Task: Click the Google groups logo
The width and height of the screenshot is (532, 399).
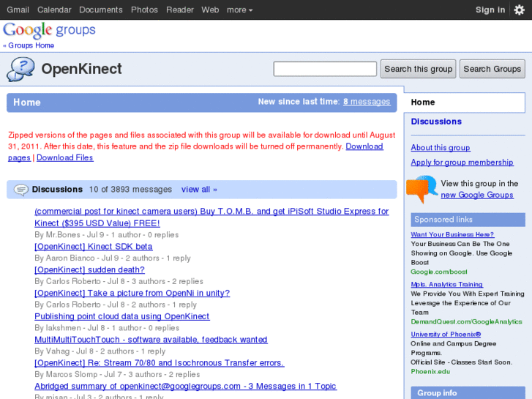Action: (50, 31)
